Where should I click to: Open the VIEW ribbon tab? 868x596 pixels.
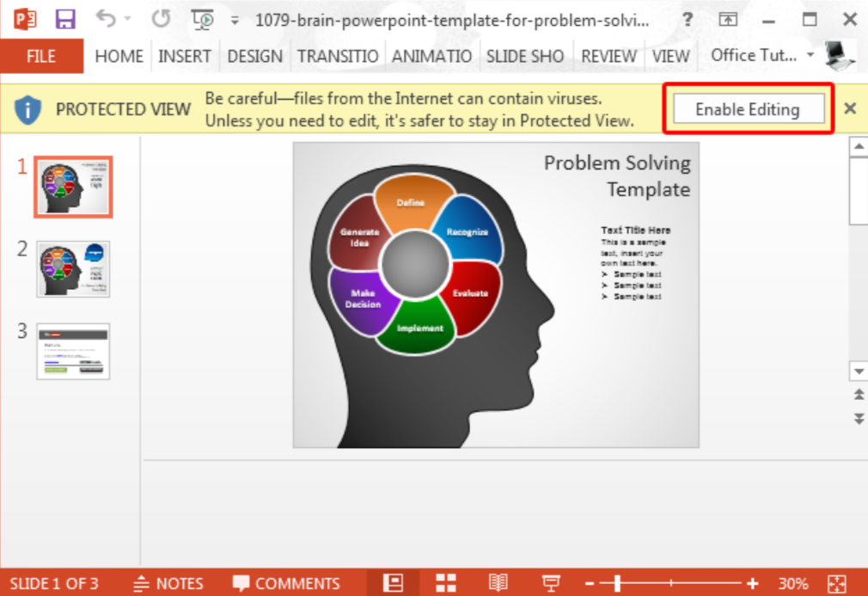click(670, 56)
